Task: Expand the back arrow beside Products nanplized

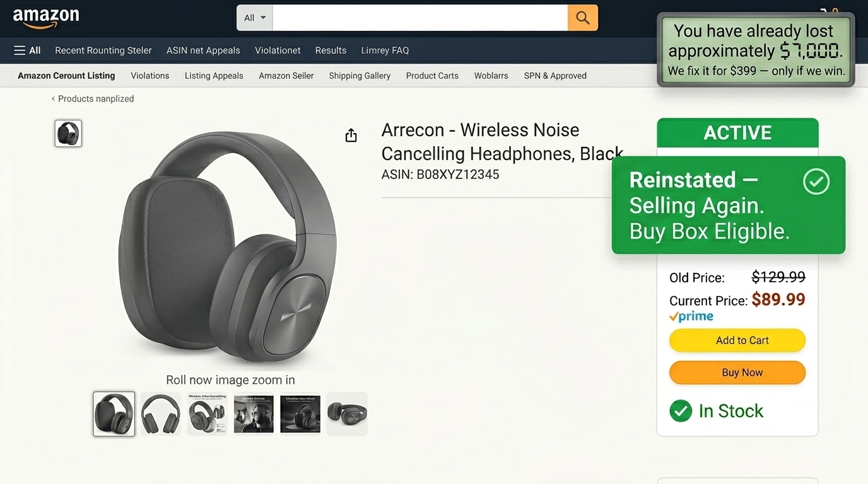Action: 53,98
